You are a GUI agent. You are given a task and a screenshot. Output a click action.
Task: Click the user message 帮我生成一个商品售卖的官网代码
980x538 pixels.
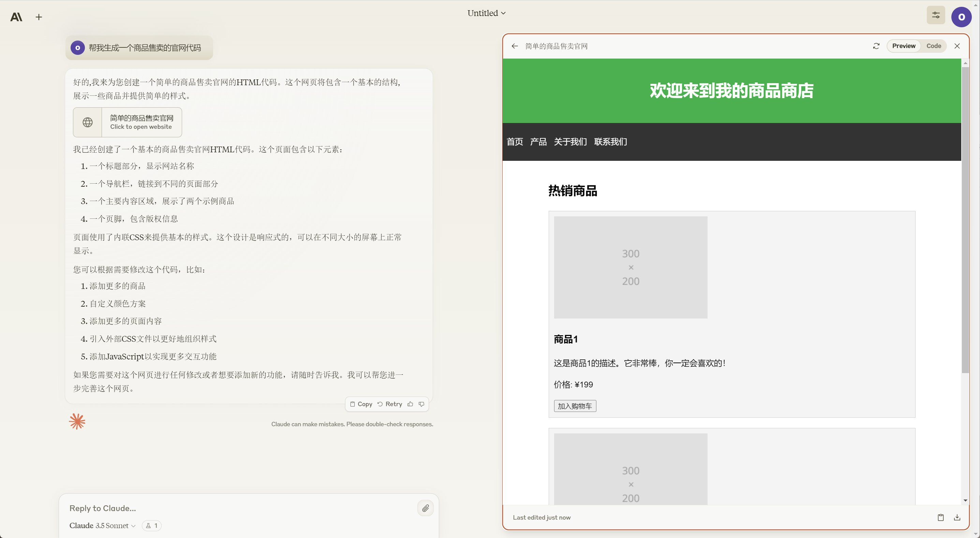tap(145, 47)
